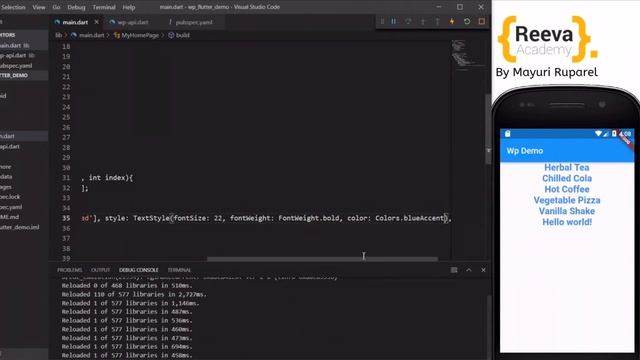Click the panel layout icon
640x360 pixels.
click(454, 270)
